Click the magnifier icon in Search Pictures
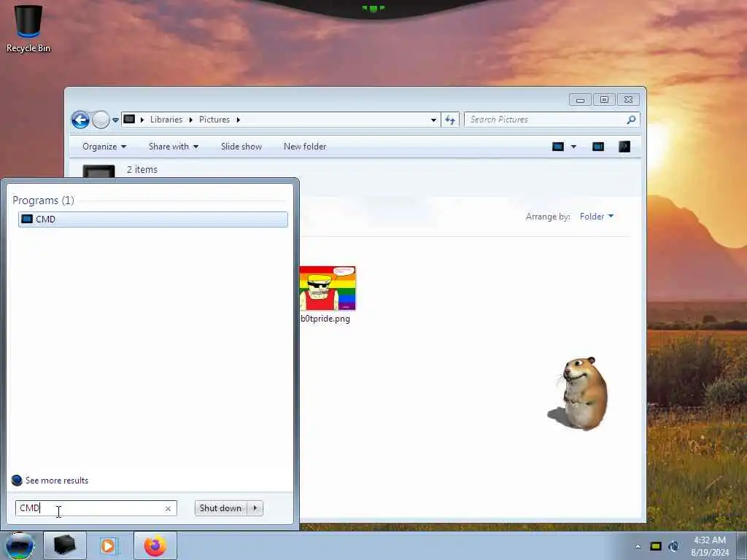Viewport: 747px width, 560px height. [x=631, y=120]
